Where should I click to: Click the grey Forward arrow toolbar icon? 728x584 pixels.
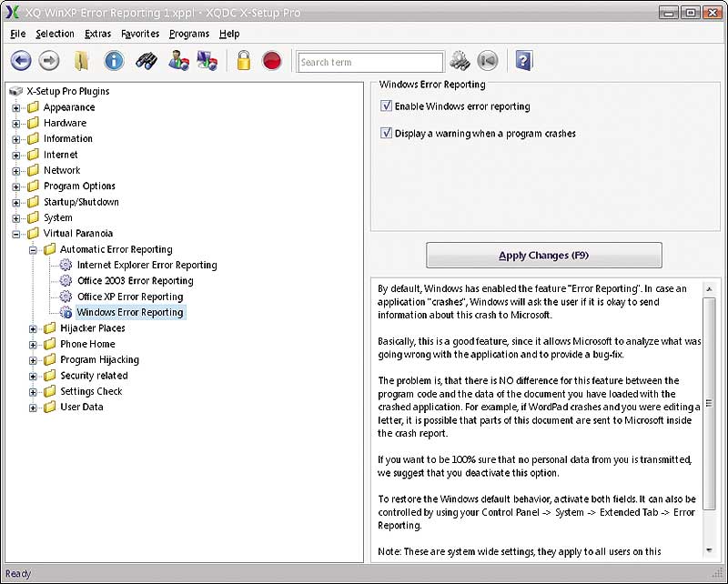click(49, 61)
